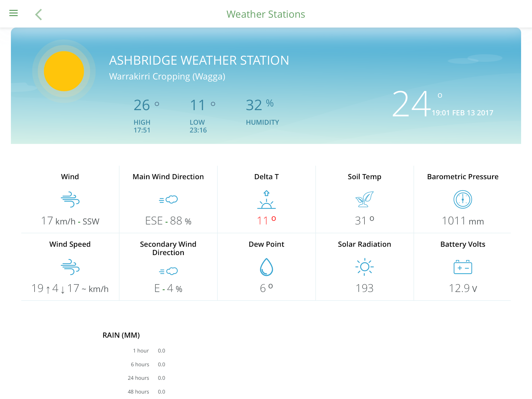Tap the current temperature 24 reading
Screen dimensions: 532x399
(x=411, y=104)
